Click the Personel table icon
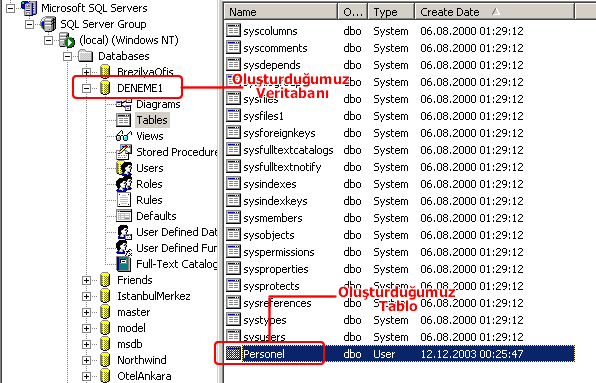The height and width of the screenshot is (383, 596). pos(233,354)
